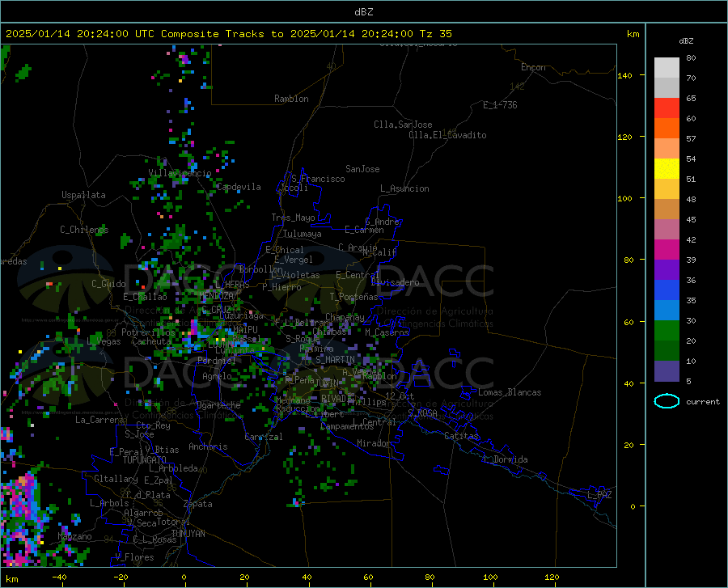Click the magenta-blue storm cell near Zapata
This screenshot has width=728, height=588.
(298, 502)
